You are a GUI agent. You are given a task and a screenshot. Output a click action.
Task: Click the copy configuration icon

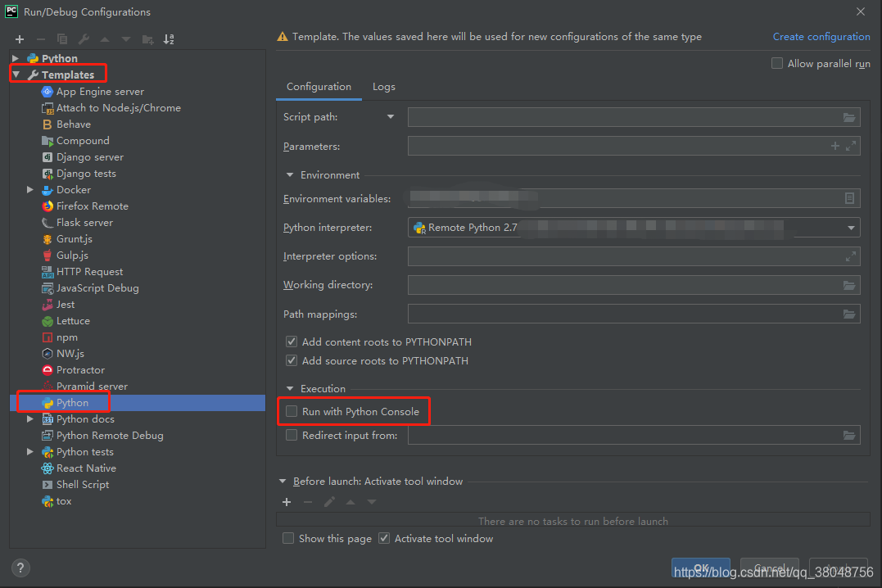[62, 39]
